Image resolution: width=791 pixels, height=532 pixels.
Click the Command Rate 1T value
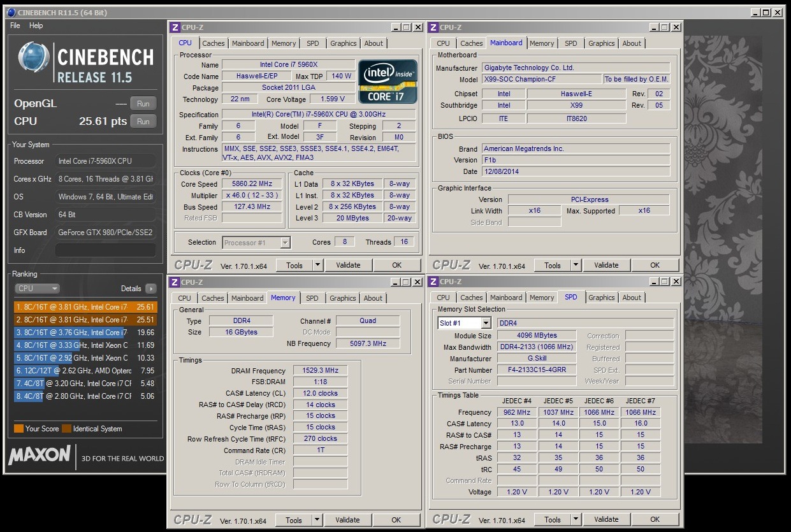point(321,450)
